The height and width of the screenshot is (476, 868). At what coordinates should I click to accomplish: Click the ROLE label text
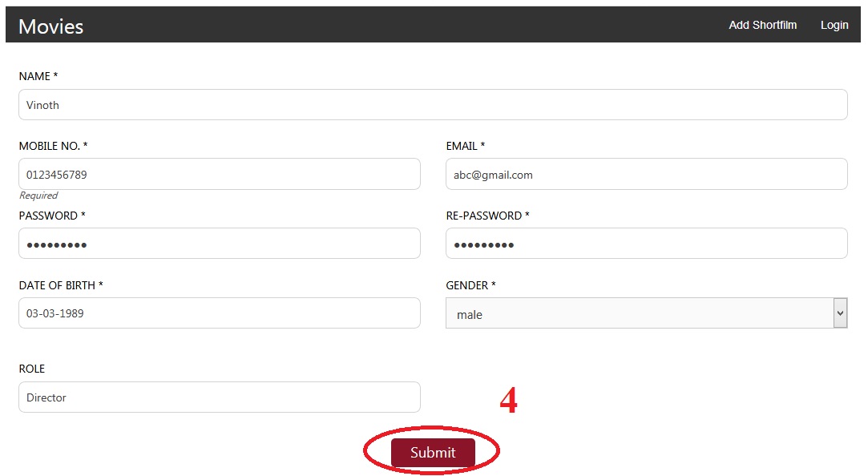click(x=32, y=369)
